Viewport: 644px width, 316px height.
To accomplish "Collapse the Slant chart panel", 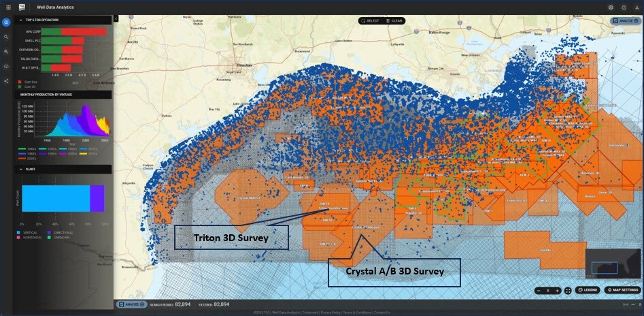I will (x=20, y=170).
